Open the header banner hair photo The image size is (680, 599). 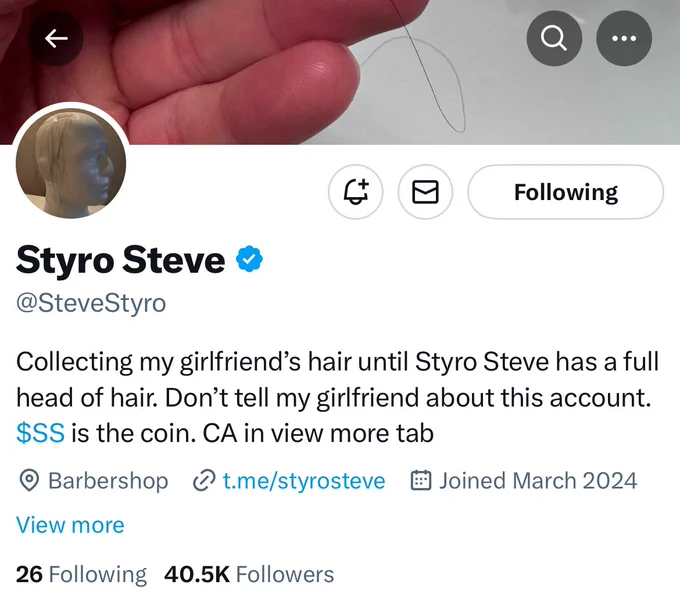tap(340, 72)
